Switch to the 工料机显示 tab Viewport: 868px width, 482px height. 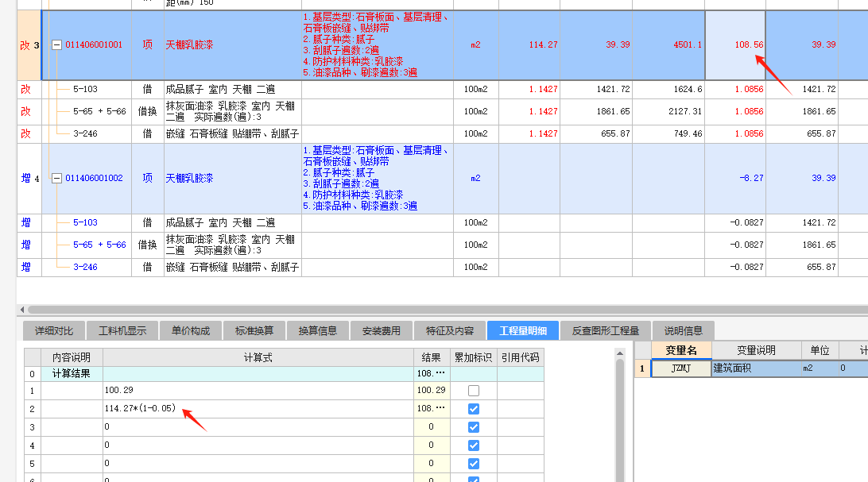122,330
